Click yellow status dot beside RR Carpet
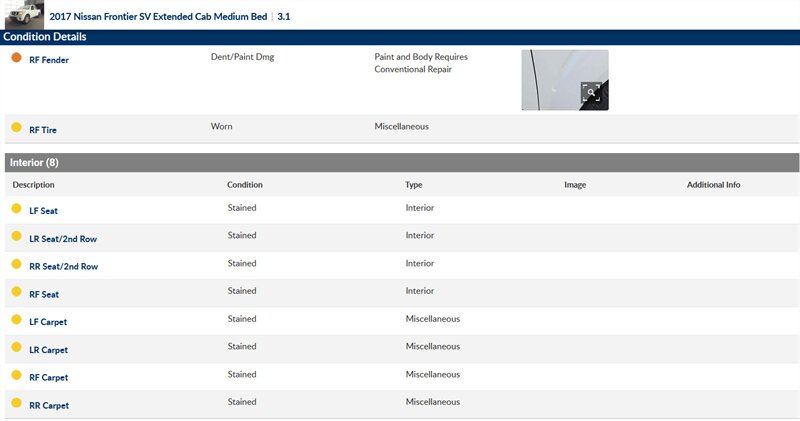Viewport: 800px width, 421px height. [x=16, y=404]
